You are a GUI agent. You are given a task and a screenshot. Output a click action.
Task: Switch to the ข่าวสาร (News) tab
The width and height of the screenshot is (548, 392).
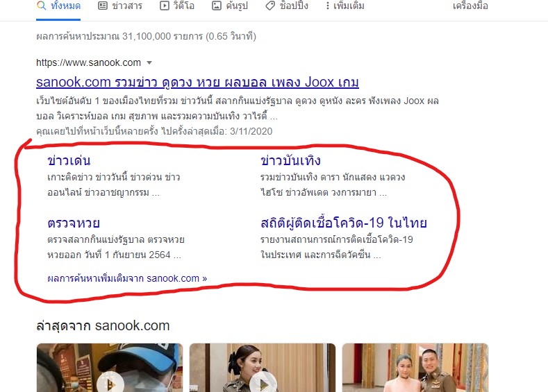[x=120, y=6]
